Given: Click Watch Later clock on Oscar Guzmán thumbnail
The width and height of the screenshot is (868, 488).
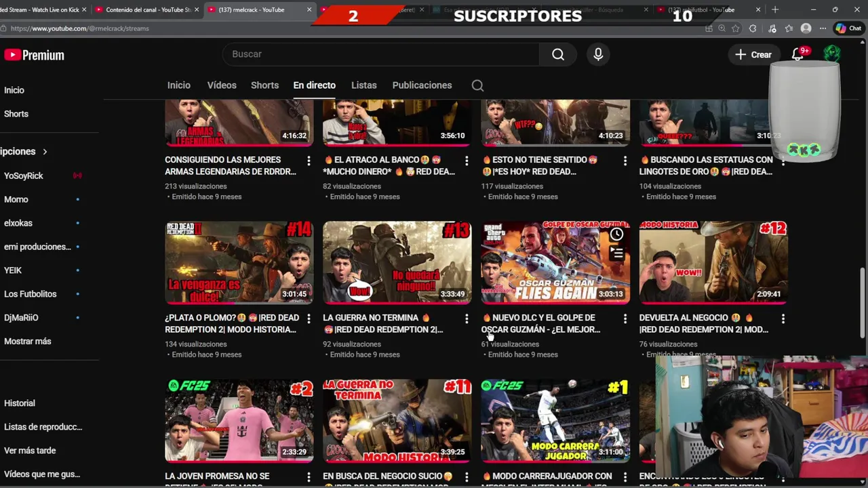Looking at the screenshot, I should [x=616, y=235].
